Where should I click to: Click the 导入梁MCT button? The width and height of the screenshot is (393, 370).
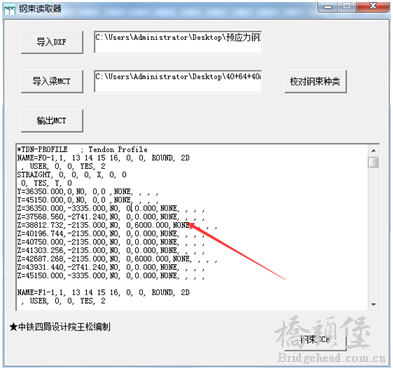point(52,81)
